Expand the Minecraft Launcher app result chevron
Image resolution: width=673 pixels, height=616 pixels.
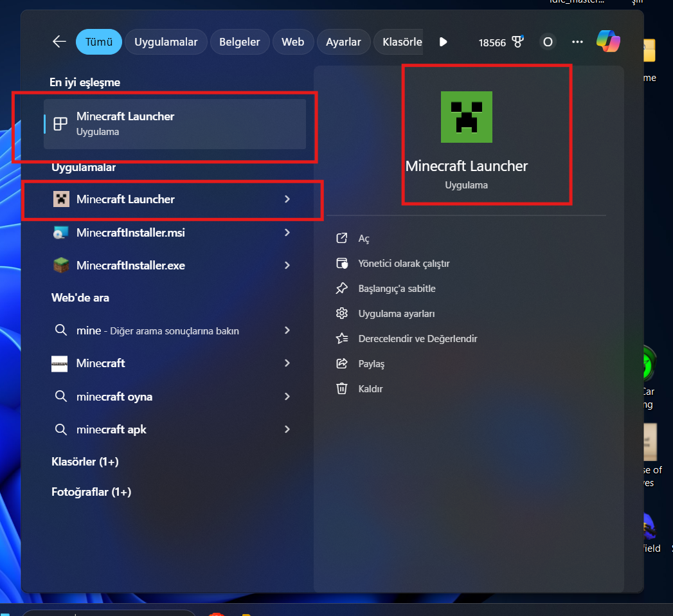point(287,199)
